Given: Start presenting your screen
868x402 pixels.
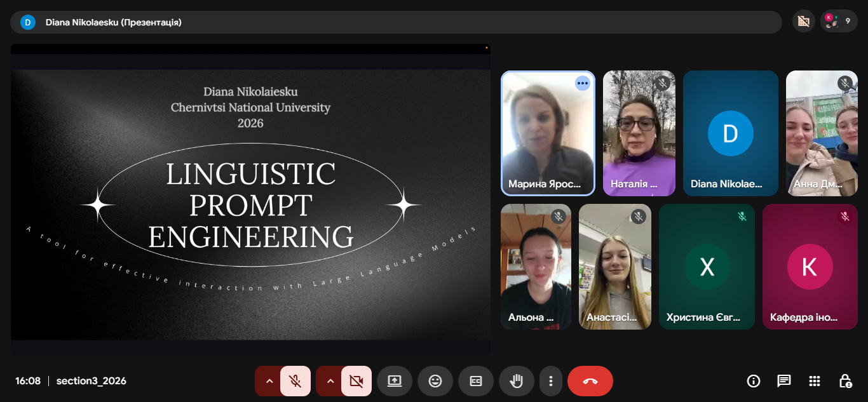Looking at the screenshot, I should coord(395,381).
